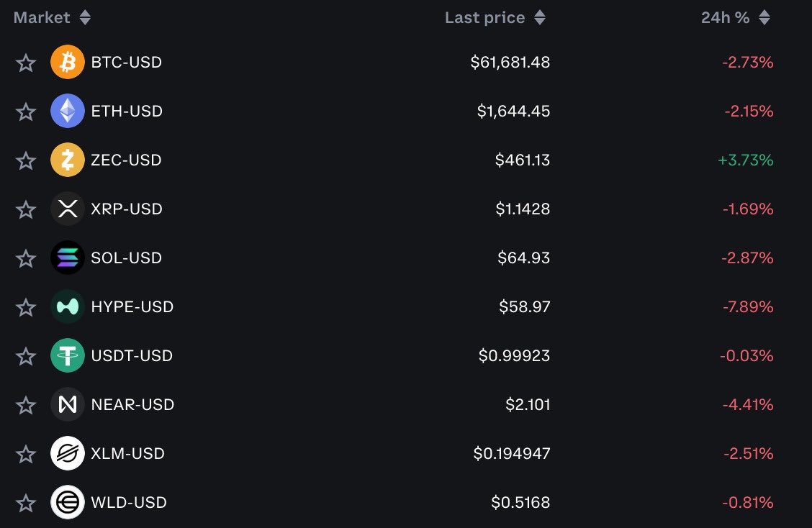Click the ZEC-USD +3.73% change value
The image size is (812, 528).
click(x=745, y=160)
